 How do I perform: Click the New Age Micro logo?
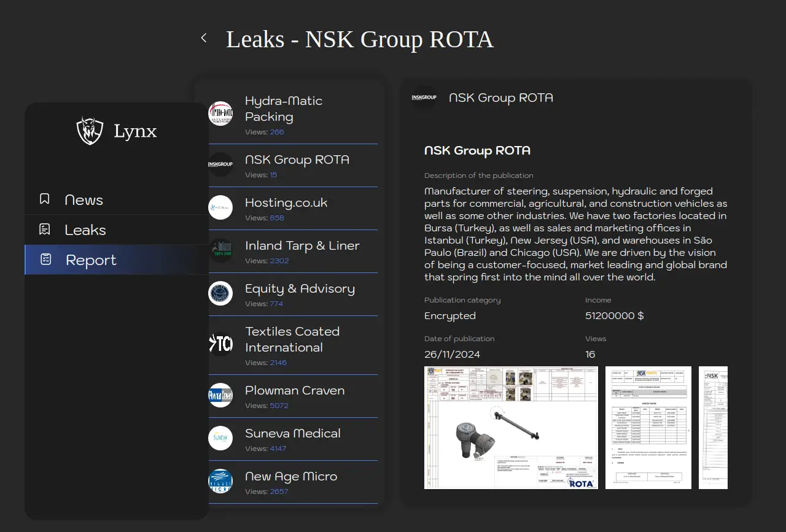(x=220, y=481)
